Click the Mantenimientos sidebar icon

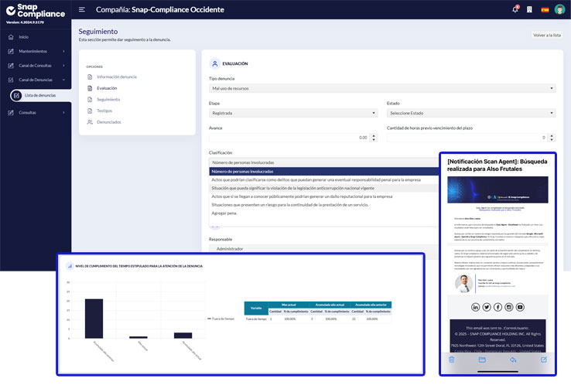[11, 51]
